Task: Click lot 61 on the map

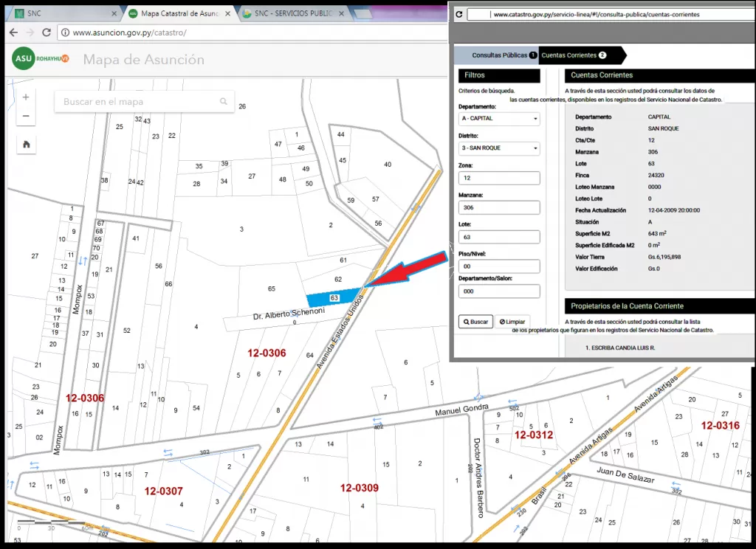Action: tap(343, 260)
